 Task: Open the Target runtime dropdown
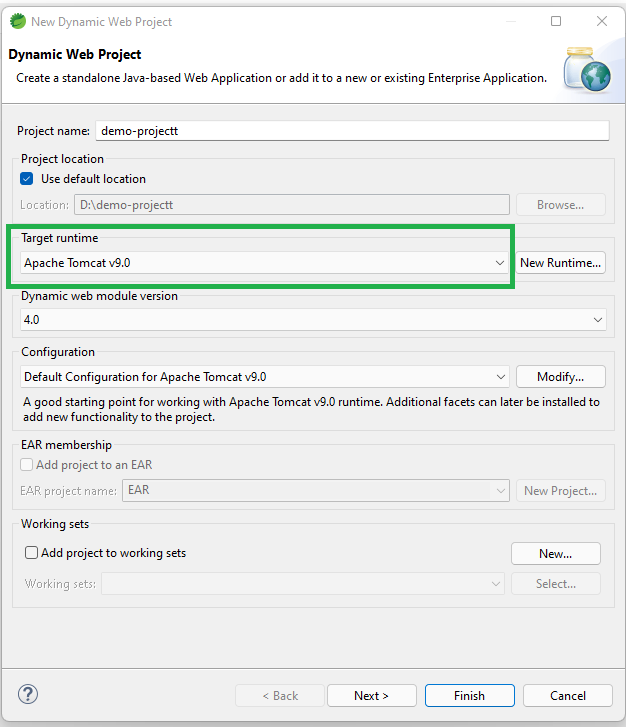[265, 263]
